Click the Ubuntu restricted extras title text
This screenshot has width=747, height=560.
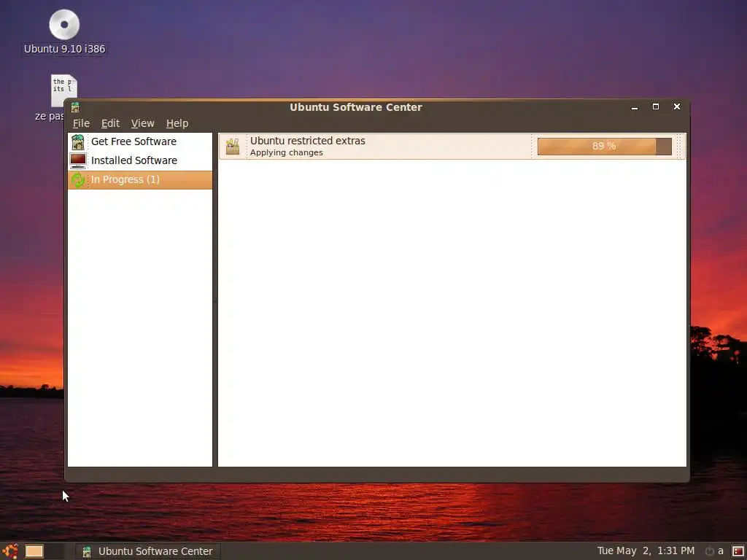[x=308, y=141]
